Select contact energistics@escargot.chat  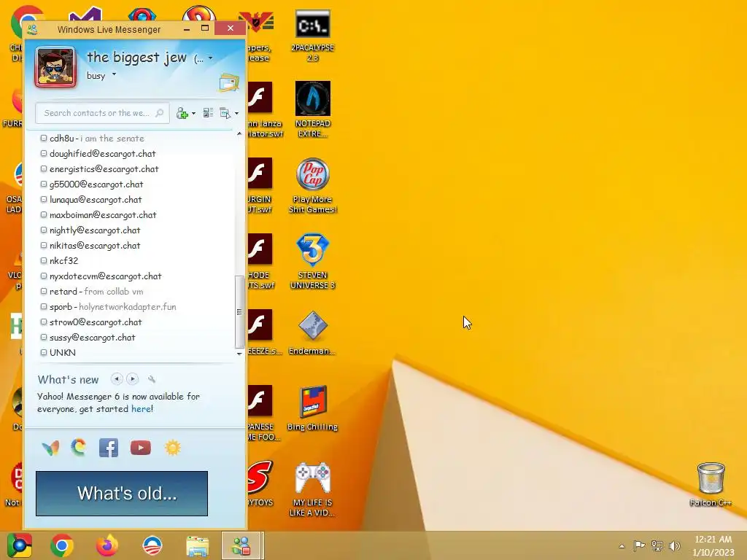click(99, 169)
